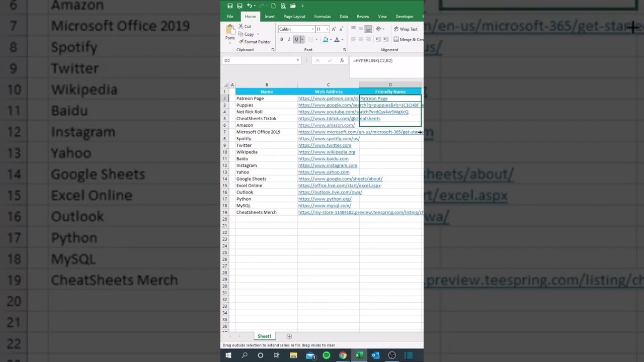Apply the fill color bucket
Screen dimensions: 644x362
[326, 40]
